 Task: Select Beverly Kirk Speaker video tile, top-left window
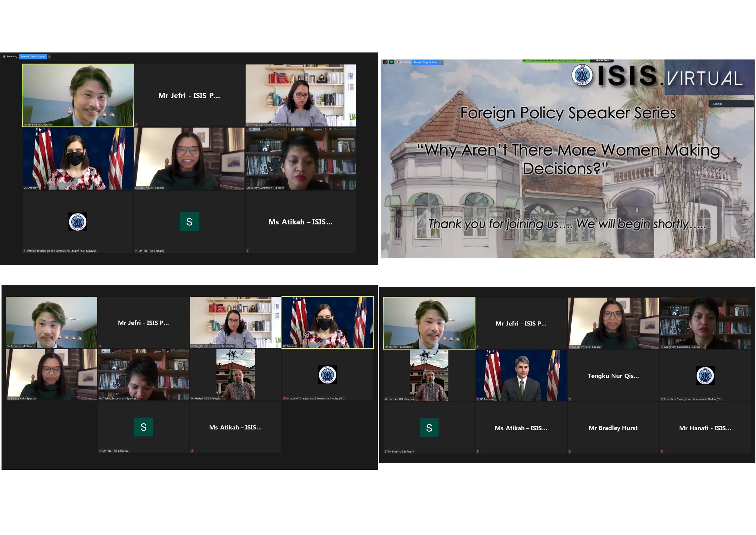189,159
